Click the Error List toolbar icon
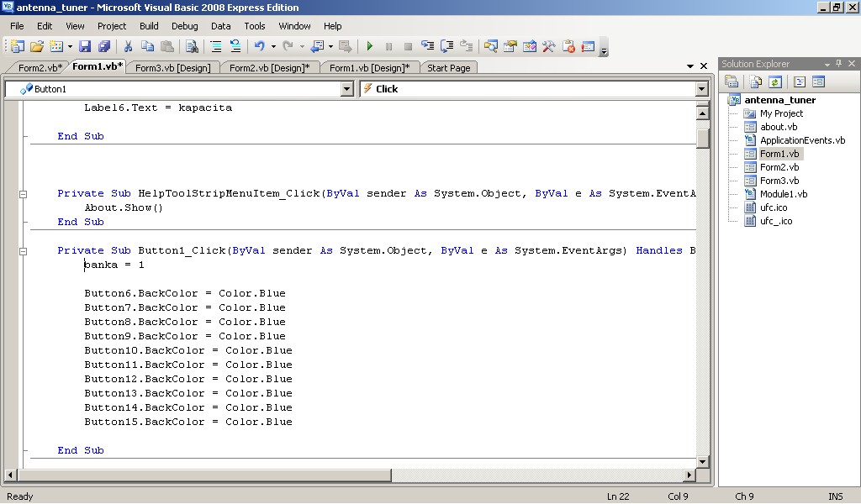Viewport: 861px width, 504px height. tap(568, 47)
